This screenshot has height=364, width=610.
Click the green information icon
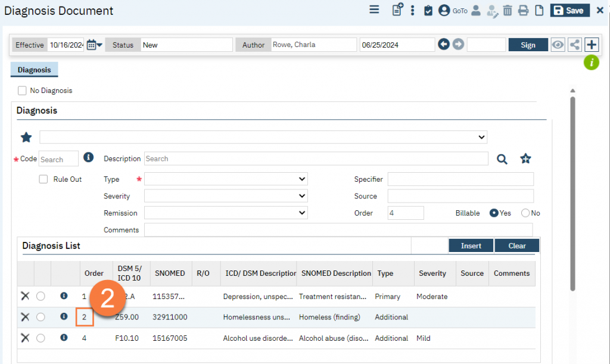[591, 62]
